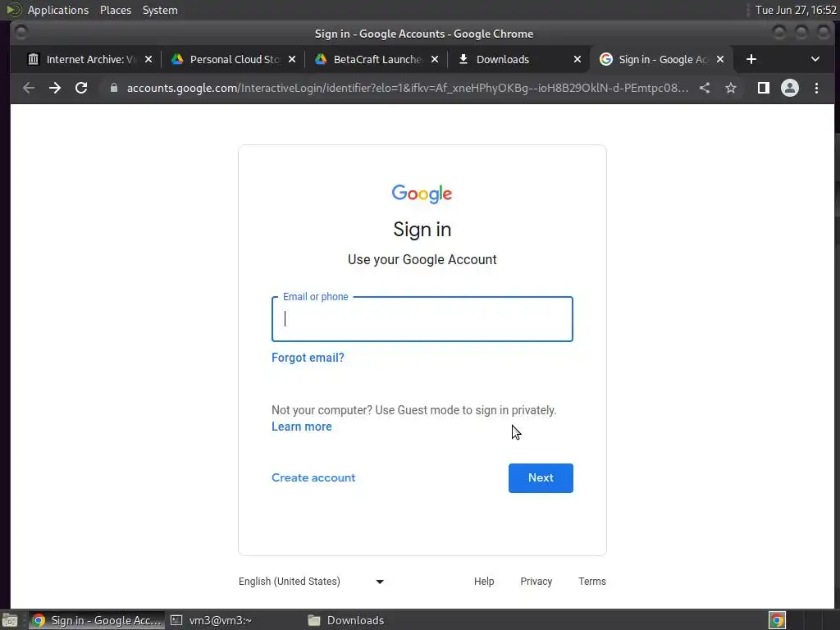Click the browser forward arrow
840x630 pixels.
55,88
